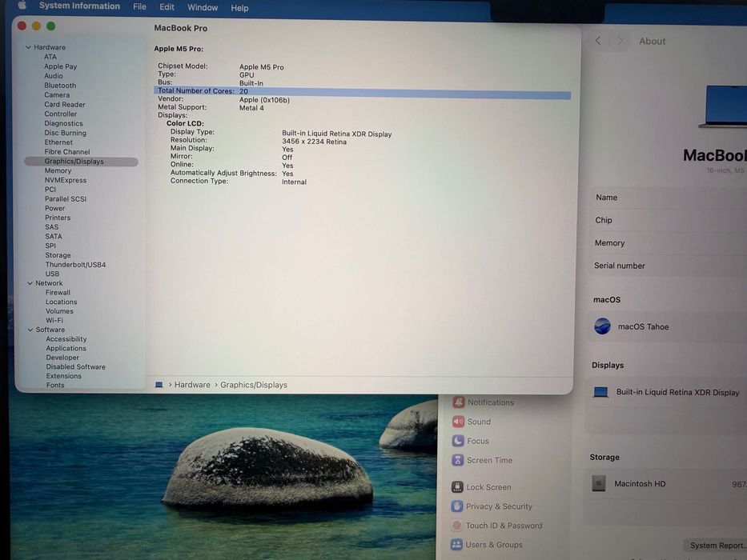Viewport: 747px width, 560px height.
Task: Select Thunderbolt/USB4 in the sidebar
Action: point(76,264)
